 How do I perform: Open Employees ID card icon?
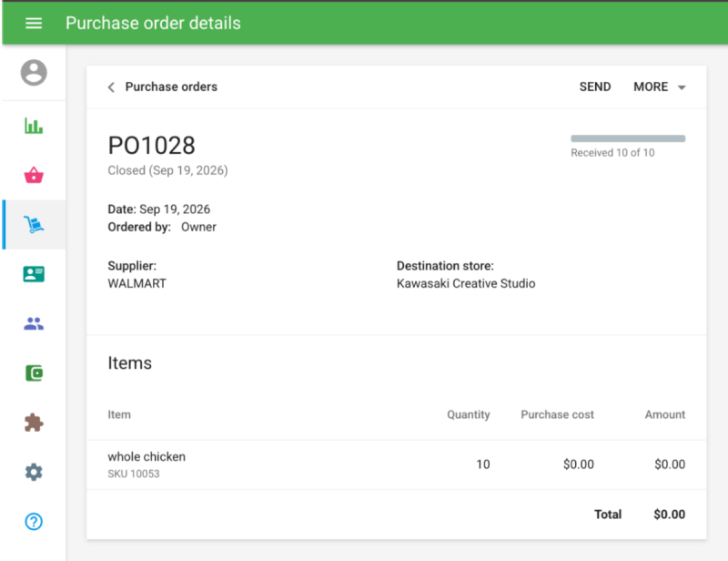pos(34,274)
